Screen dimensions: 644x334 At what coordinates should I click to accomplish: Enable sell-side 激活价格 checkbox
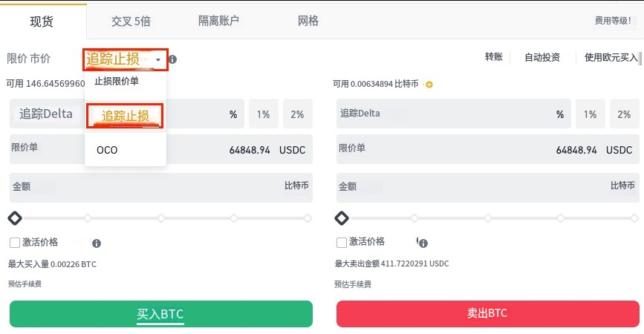(342, 243)
